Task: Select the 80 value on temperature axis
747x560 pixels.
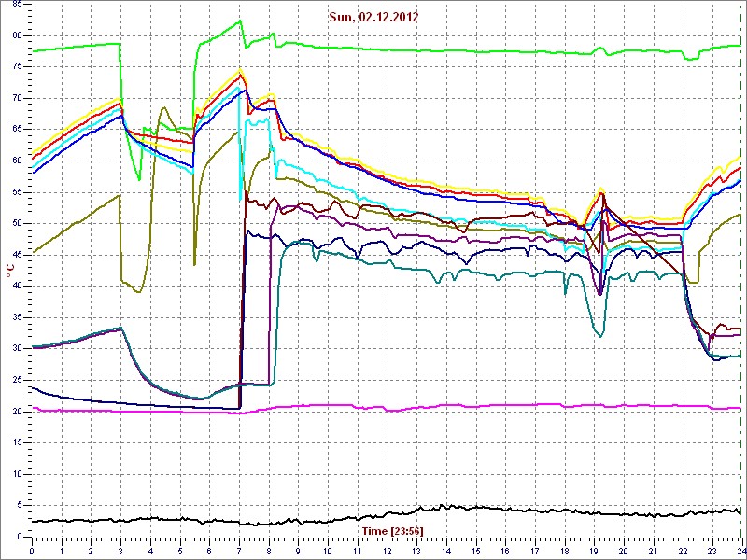Action: coord(17,35)
